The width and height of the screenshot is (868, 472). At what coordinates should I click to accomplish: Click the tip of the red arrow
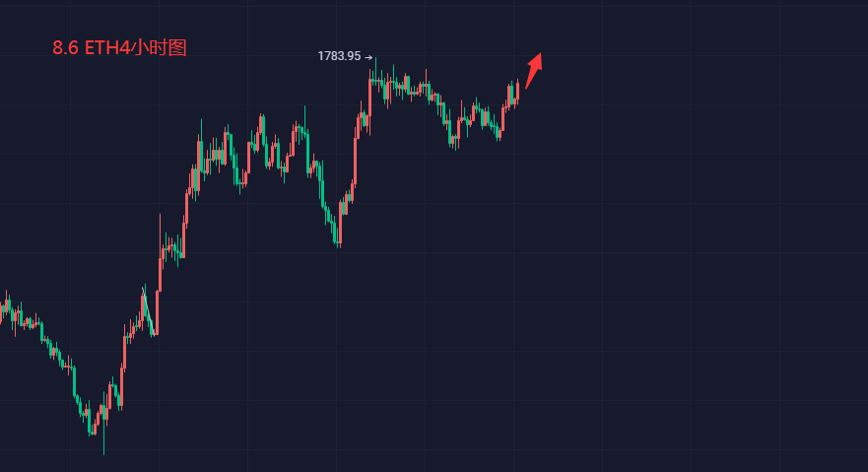pos(540,54)
